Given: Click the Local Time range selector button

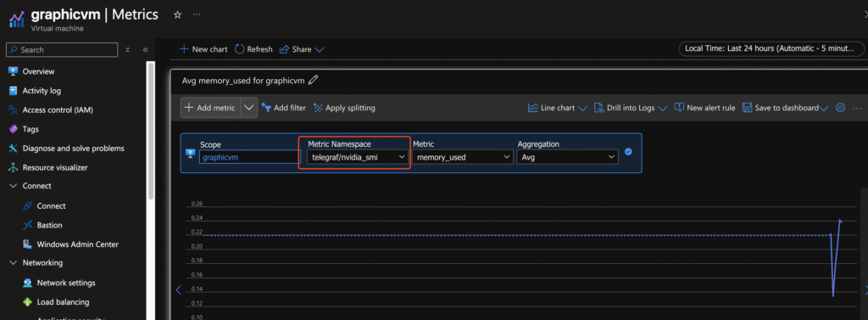Looking at the screenshot, I should click(x=771, y=48).
